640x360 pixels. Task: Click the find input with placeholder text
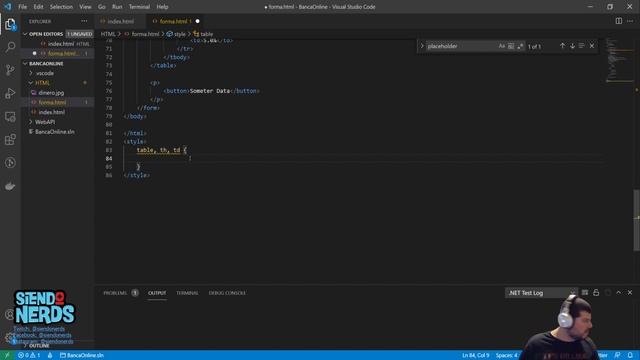click(461, 46)
